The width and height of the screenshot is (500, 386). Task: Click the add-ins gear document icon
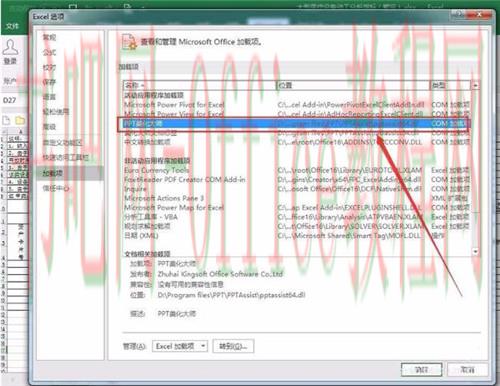tap(129, 42)
